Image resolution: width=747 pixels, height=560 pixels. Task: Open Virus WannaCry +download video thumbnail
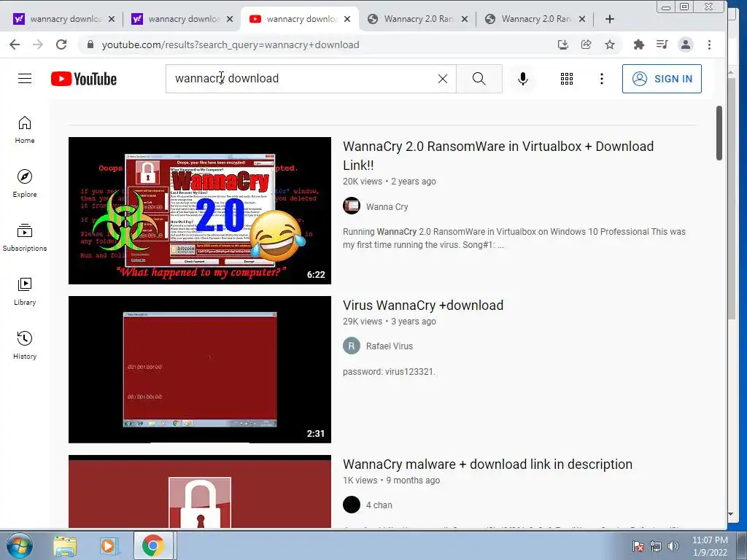200,370
